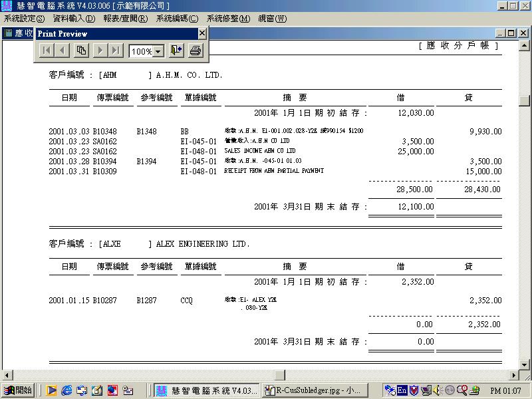532x399 pixels.
Task: Close the Print Preview toolbar
Action: coord(202,33)
